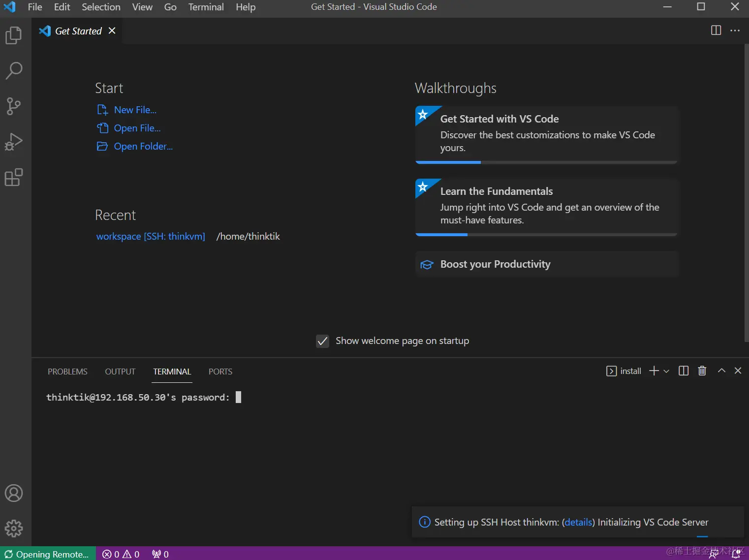Open the Edit menu
Viewport: 749px width, 560px height.
[x=62, y=7]
